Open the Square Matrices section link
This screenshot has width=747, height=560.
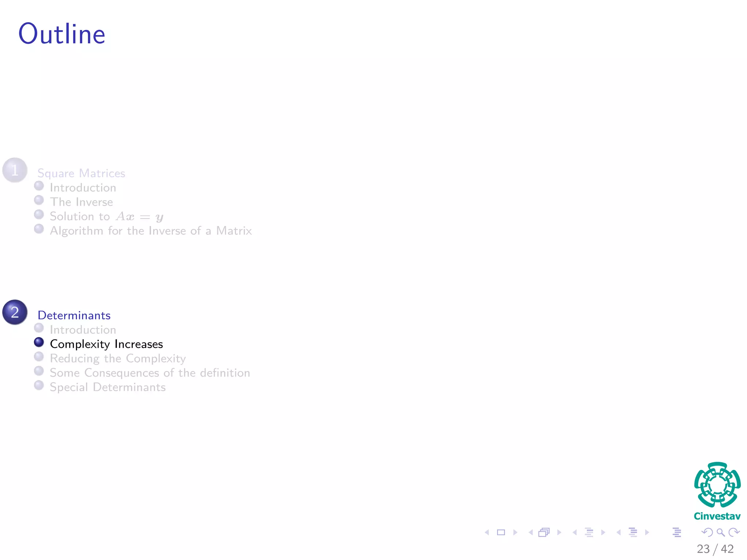(x=81, y=173)
